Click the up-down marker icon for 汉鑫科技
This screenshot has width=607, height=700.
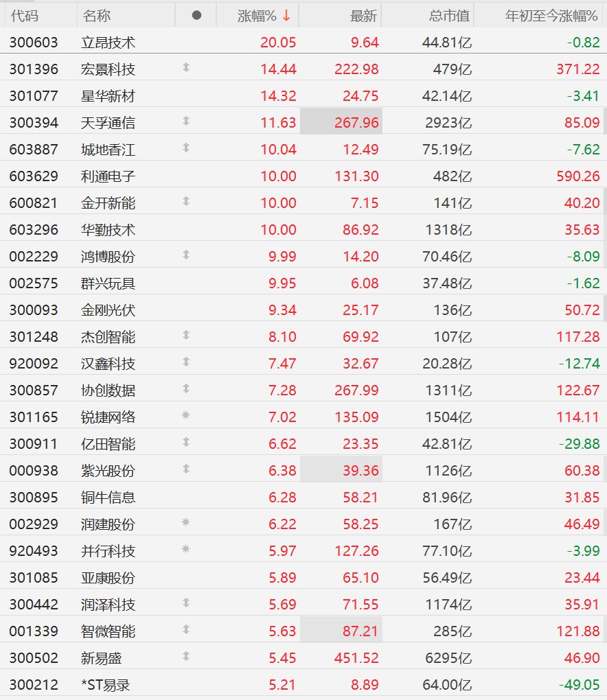coord(186,362)
